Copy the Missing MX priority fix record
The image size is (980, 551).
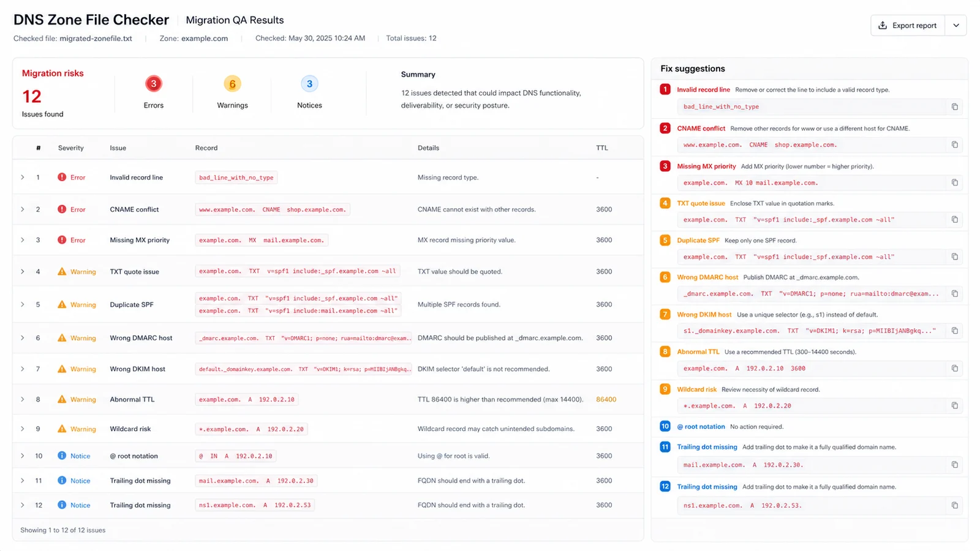coord(954,182)
